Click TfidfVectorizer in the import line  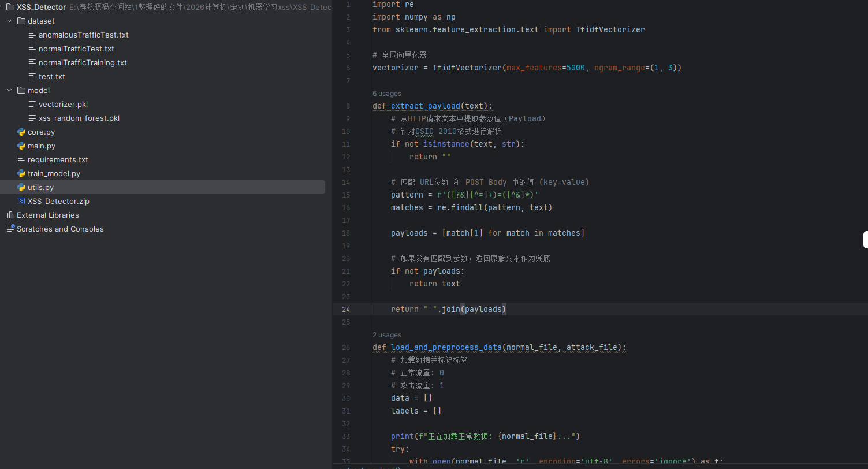610,29
